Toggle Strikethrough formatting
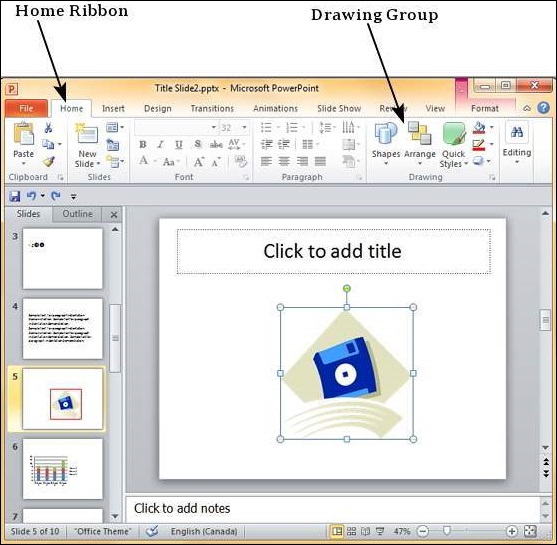This screenshot has height=545, width=557. 216,144
